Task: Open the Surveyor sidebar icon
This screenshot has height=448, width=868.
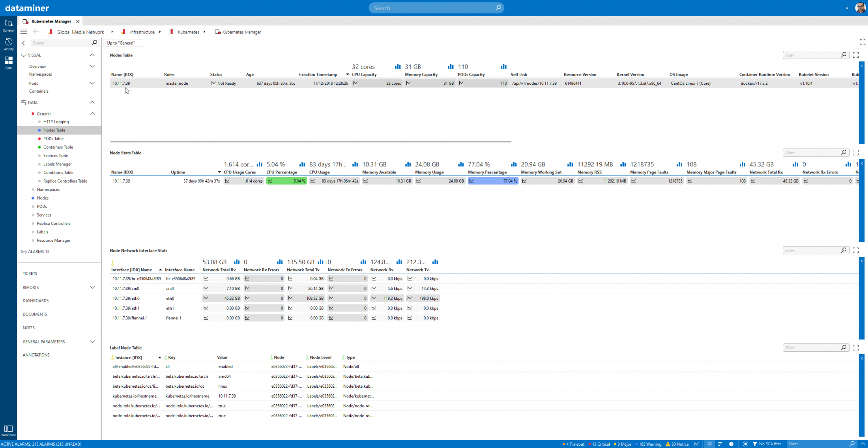Action: point(8,26)
